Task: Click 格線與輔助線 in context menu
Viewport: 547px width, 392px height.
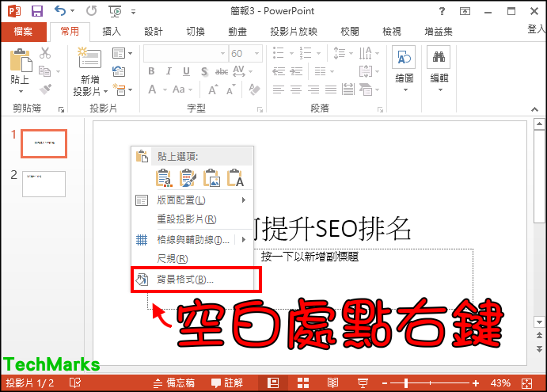Action: tap(193, 240)
